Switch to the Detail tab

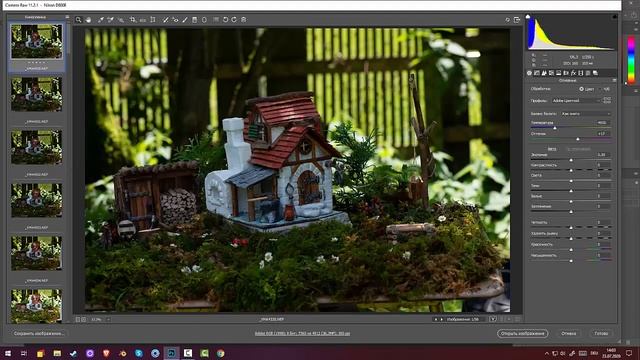(544, 73)
